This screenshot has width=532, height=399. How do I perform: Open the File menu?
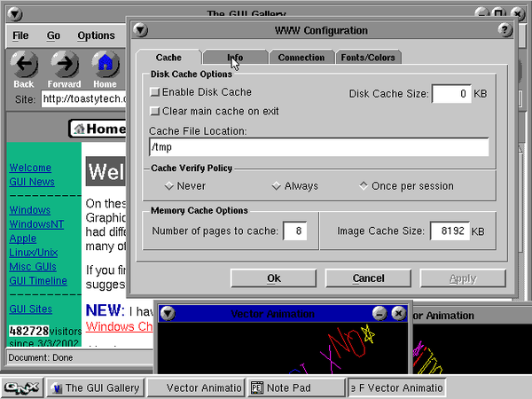click(20, 35)
